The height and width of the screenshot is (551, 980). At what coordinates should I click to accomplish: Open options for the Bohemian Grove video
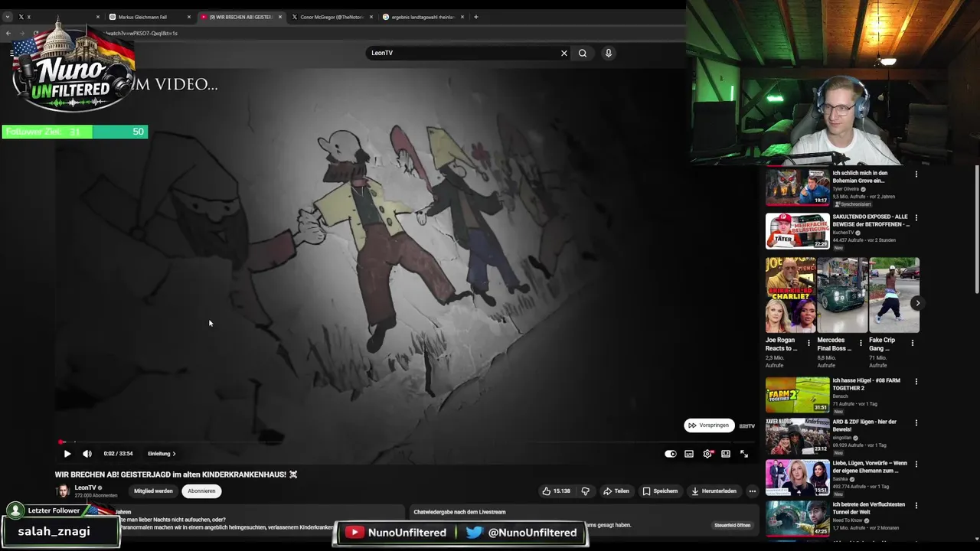(x=916, y=174)
